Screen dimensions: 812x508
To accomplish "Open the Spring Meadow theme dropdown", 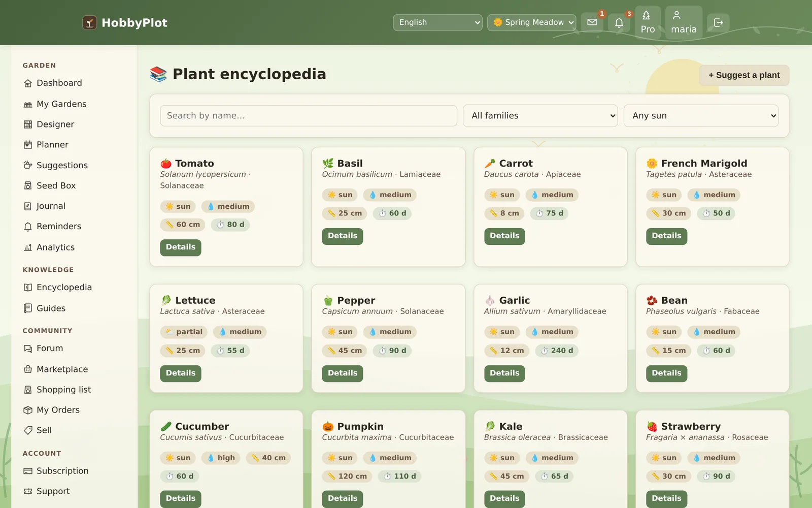I will click(x=531, y=22).
